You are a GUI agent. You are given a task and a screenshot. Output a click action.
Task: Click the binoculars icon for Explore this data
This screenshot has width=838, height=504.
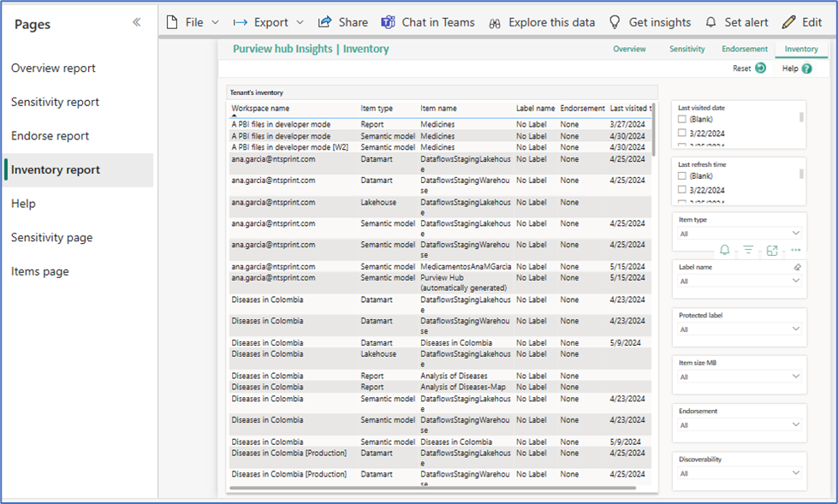click(495, 23)
